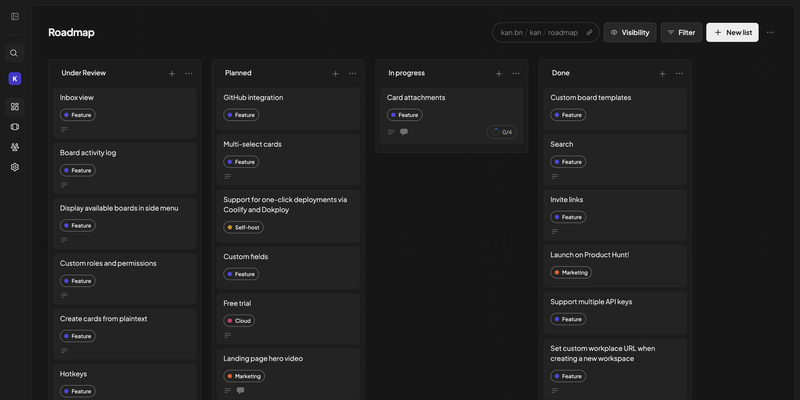Click the 0/4 checklist progress indicator
The height and width of the screenshot is (400, 800).
(x=502, y=132)
